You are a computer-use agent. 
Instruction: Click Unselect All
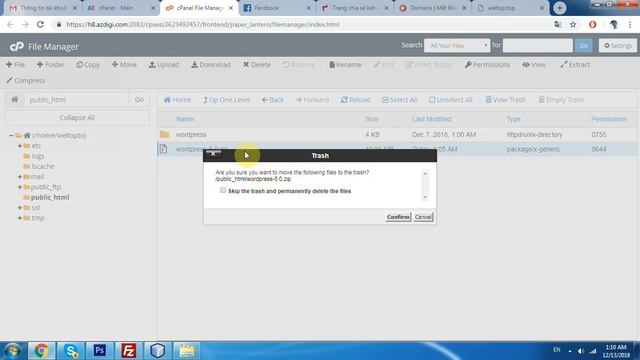pyautogui.click(x=451, y=100)
